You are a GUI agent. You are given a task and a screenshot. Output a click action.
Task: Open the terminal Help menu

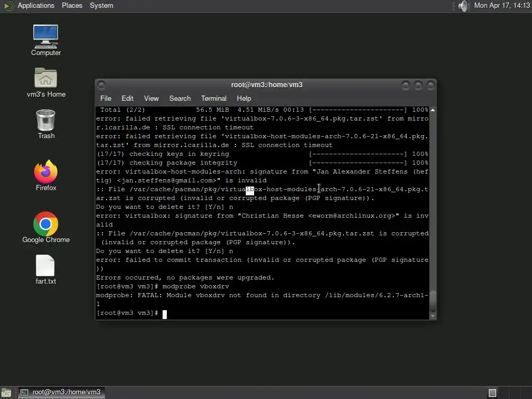click(x=244, y=98)
